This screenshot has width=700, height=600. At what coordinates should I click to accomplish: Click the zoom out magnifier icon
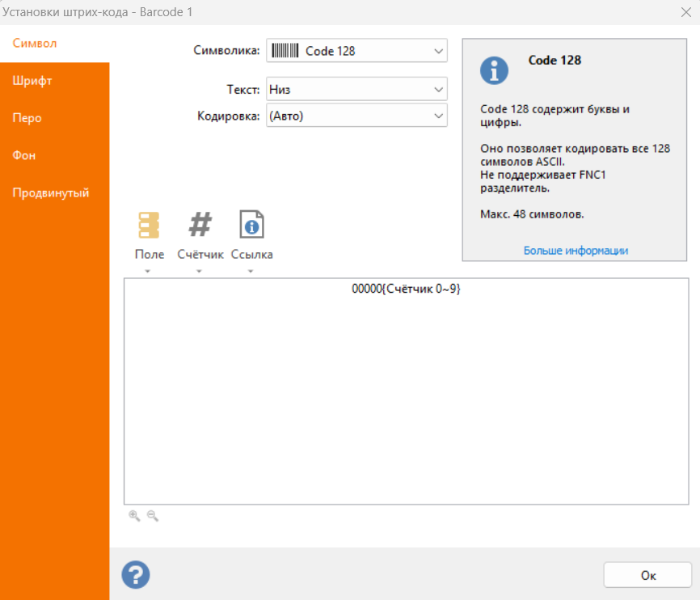pyautogui.click(x=152, y=516)
